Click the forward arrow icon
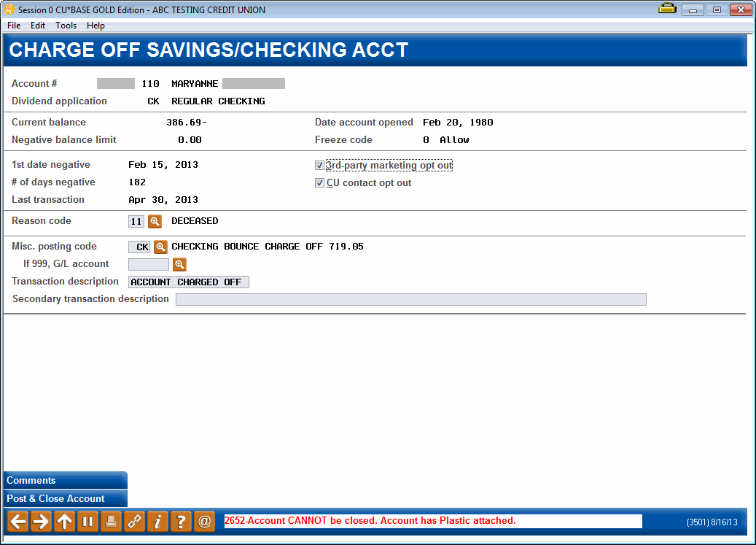Viewport: 756px width, 545px height. (41, 521)
